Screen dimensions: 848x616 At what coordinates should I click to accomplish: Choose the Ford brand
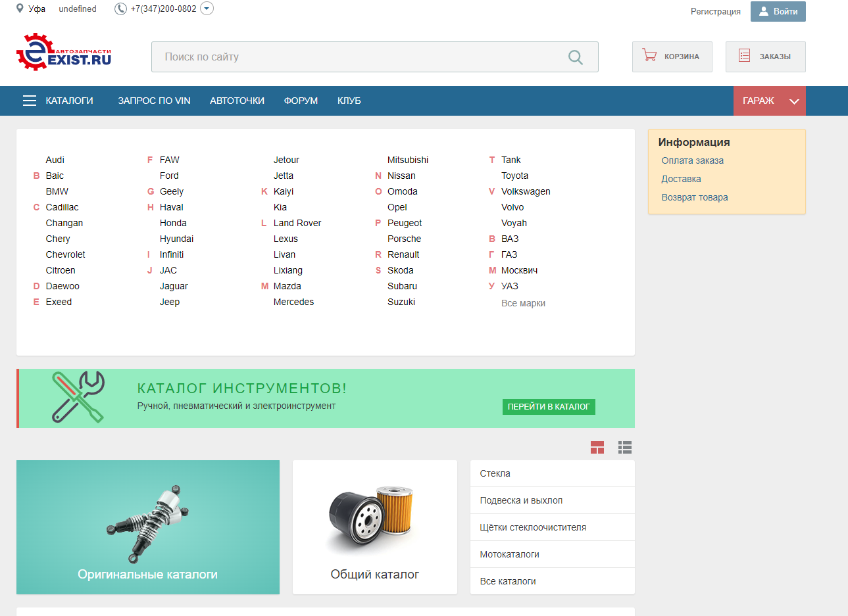169,176
